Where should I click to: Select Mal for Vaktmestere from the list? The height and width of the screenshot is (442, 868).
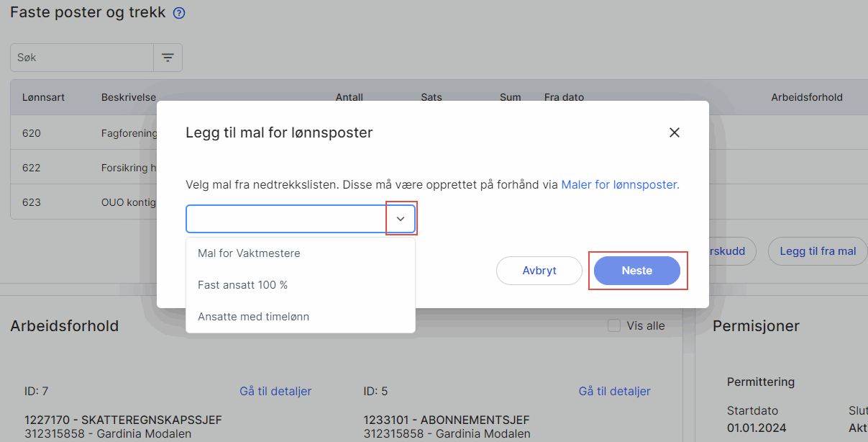249,253
